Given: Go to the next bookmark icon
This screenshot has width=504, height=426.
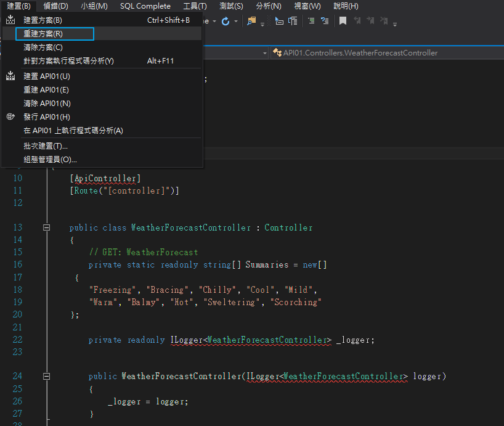Looking at the screenshot, I should pos(371,21).
